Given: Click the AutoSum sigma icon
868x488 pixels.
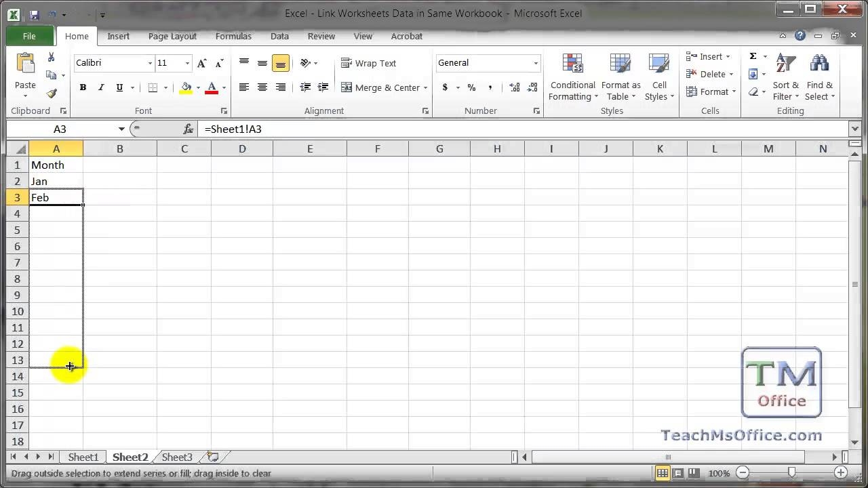Looking at the screenshot, I should (753, 56).
